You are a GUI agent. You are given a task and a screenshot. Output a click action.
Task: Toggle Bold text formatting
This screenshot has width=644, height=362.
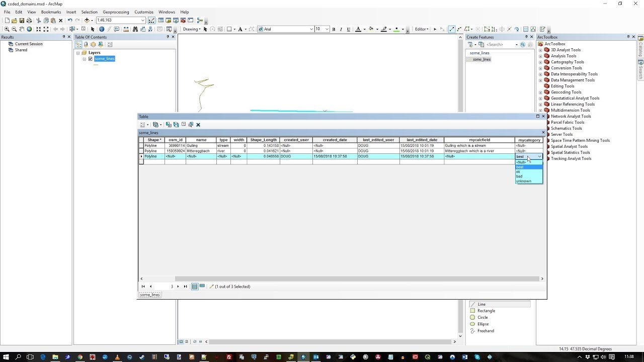point(334,29)
